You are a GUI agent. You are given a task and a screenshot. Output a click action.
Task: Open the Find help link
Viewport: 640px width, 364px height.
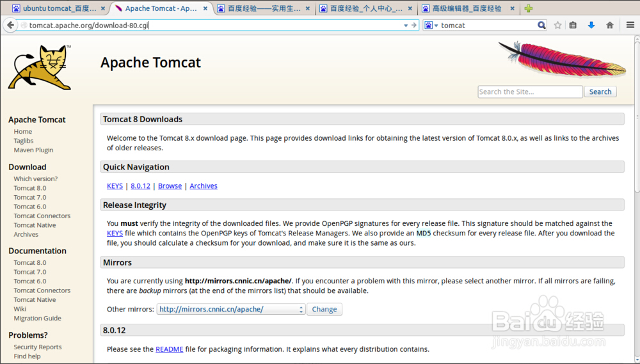(x=27, y=356)
